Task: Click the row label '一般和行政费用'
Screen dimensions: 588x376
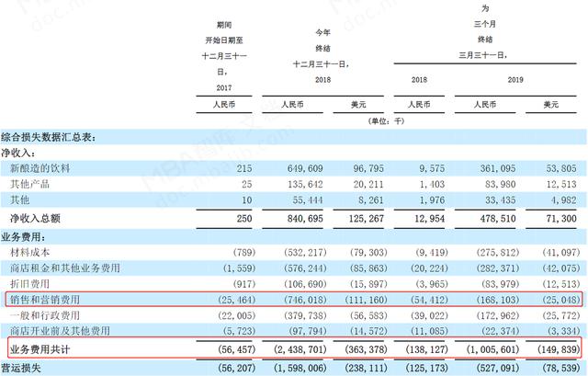Action: pos(45,315)
